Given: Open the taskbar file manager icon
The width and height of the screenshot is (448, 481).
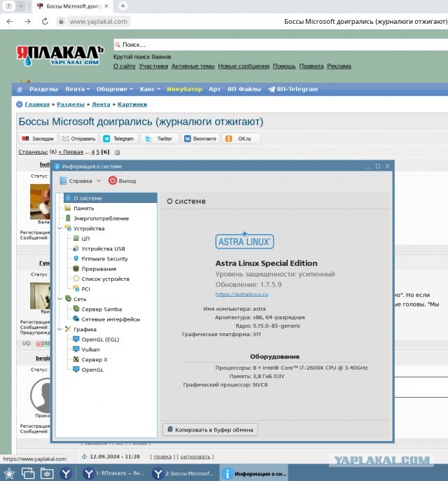Looking at the screenshot, I should (x=47, y=473).
